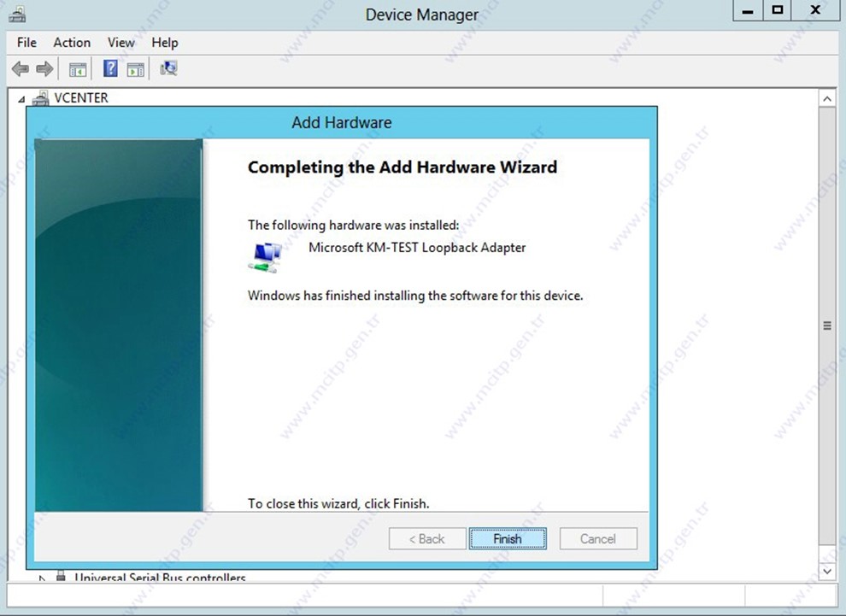Viewport: 846px width, 616px height.
Task: Click the Scan for hardware changes icon
Action: point(168,68)
